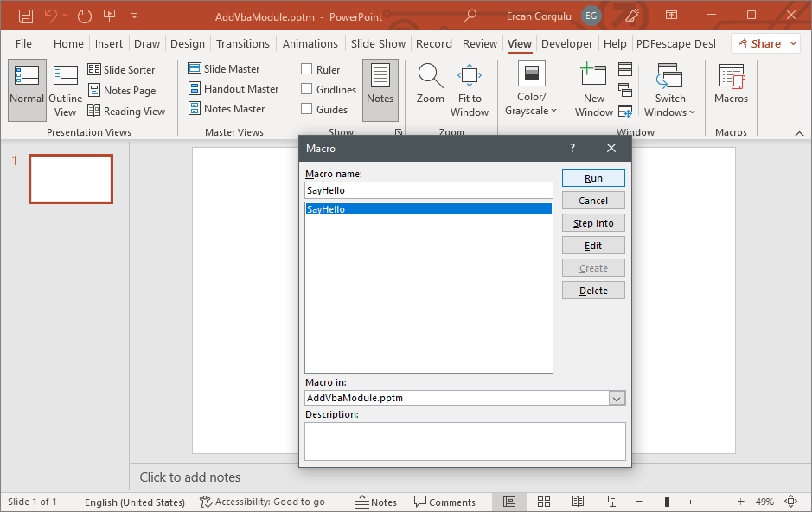
Task: Turn on the Guides option
Action: point(306,108)
